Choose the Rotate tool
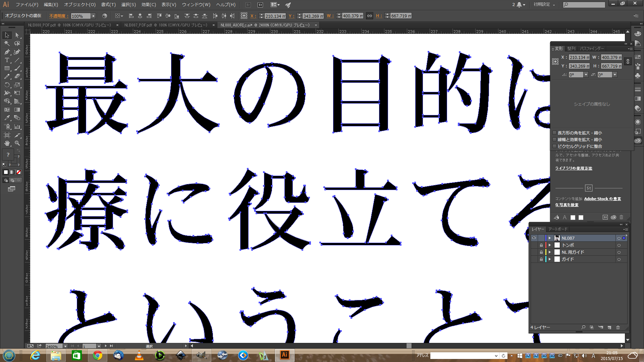Image resolution: width=644 pixels, height=362 pixels. pyautogui.click(x=7, y=85)
